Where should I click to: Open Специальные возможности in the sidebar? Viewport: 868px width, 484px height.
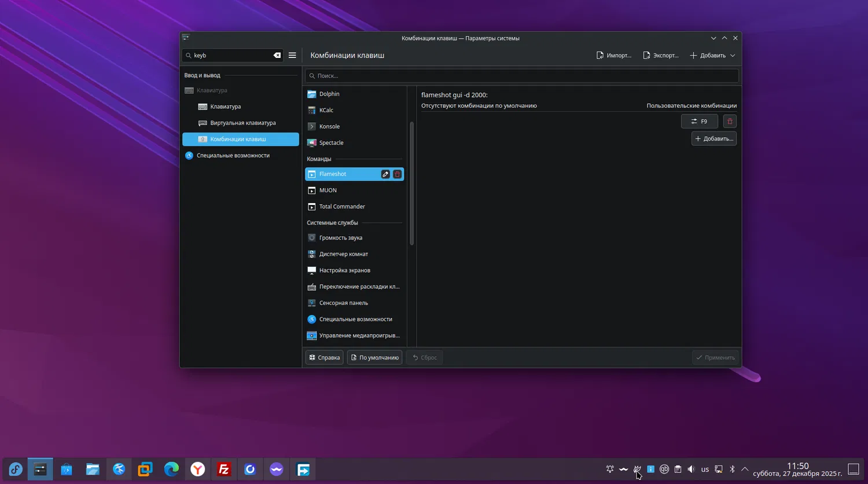[x=233, y=156]
